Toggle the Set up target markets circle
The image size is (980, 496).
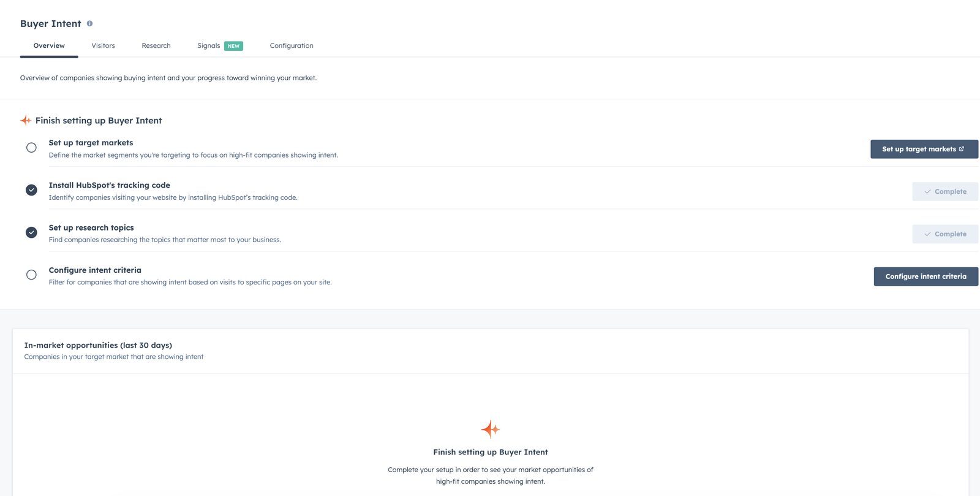31,148
